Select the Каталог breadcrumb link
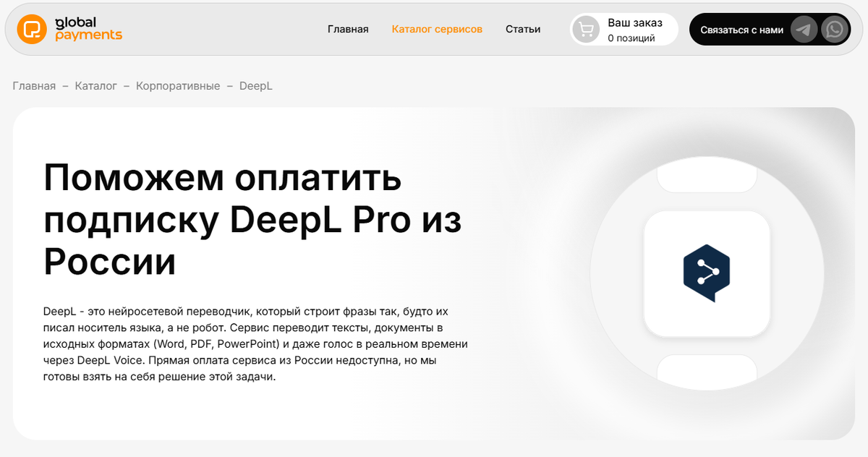This screenshot has height=457, width=868. coord(95,86)
